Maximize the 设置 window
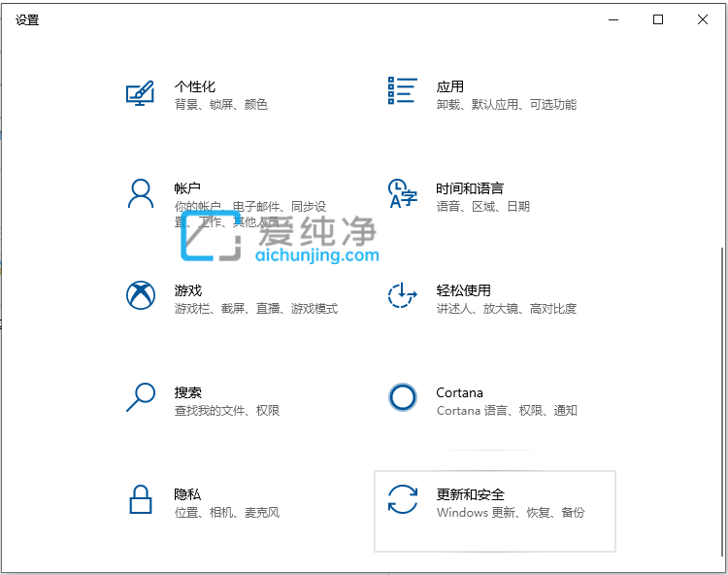728x575 pixels. (658, 19)
